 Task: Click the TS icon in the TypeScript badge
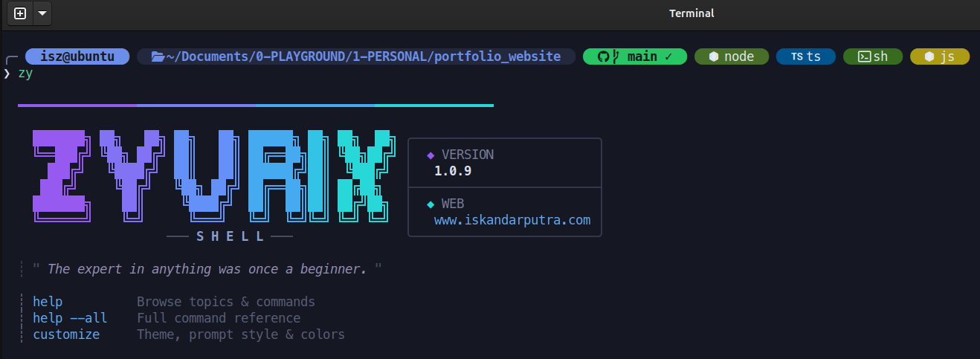click(x=796, y=56)
